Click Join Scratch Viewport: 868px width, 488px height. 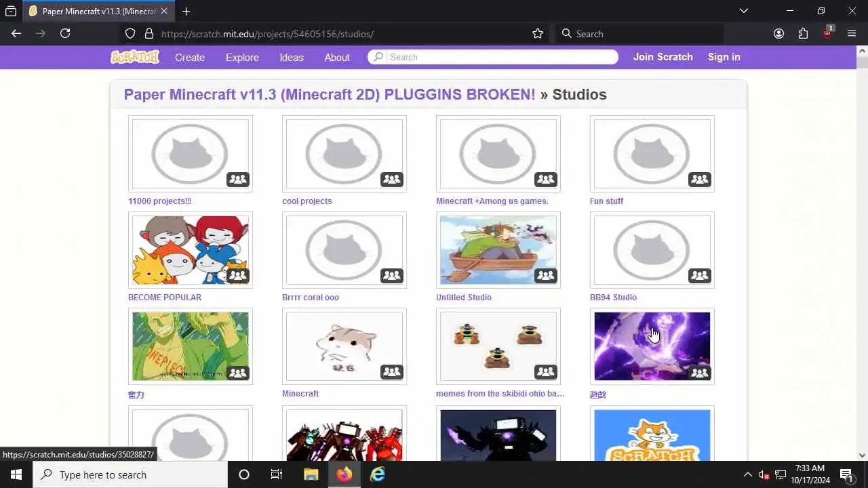[x=663, y=57]
